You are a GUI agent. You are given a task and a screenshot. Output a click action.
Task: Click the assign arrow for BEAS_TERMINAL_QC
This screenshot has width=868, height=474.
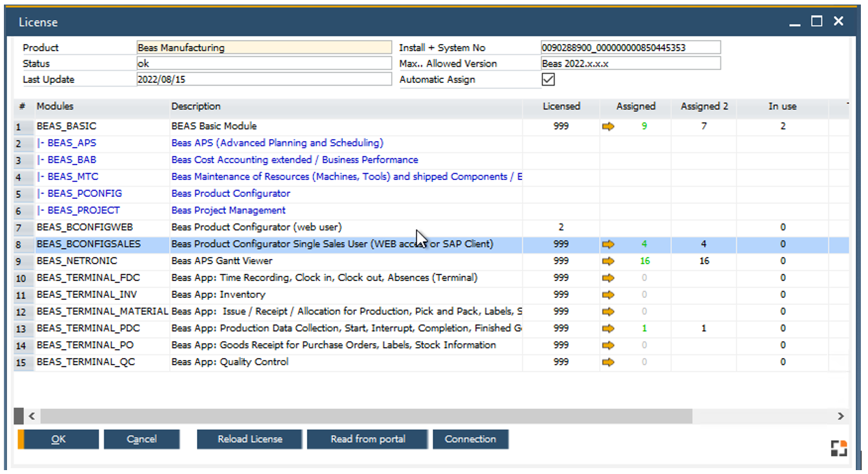[x=608, y=361]
